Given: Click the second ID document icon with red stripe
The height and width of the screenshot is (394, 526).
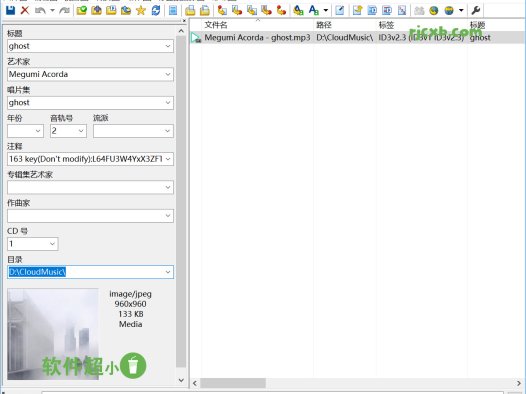Looking at the screenshot, I should 387,10.
